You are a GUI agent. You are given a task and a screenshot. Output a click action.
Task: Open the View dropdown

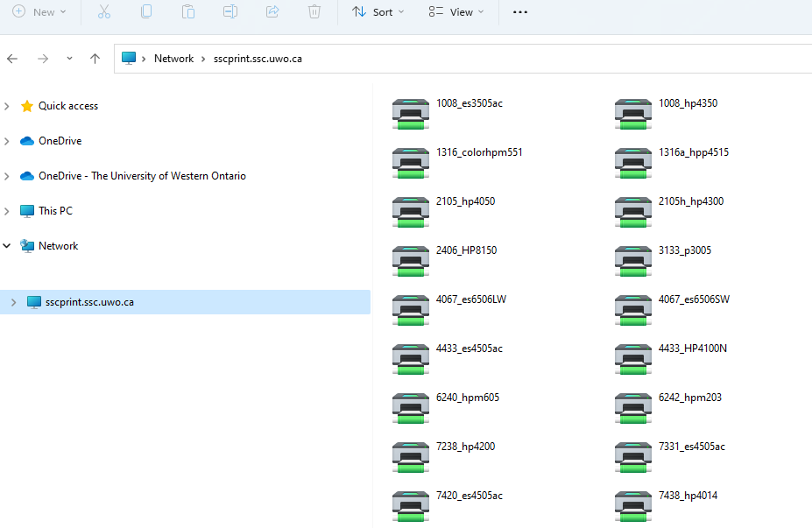pyautogui.click(x=455, y=12)
